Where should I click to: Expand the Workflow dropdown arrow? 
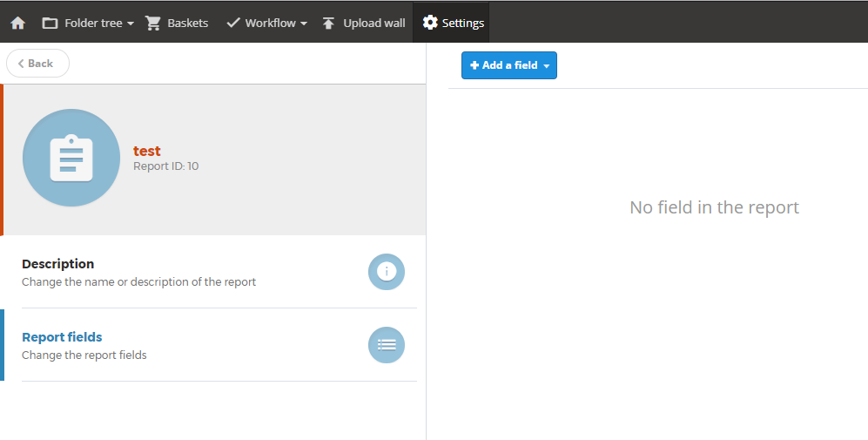point(304,24)
